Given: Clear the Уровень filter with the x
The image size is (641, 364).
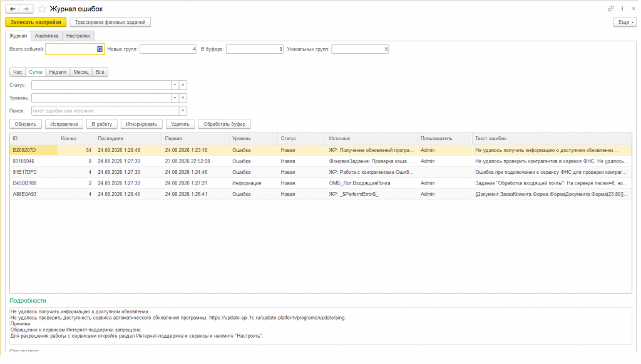Looking at the screenshot, I should coord(183,98).
